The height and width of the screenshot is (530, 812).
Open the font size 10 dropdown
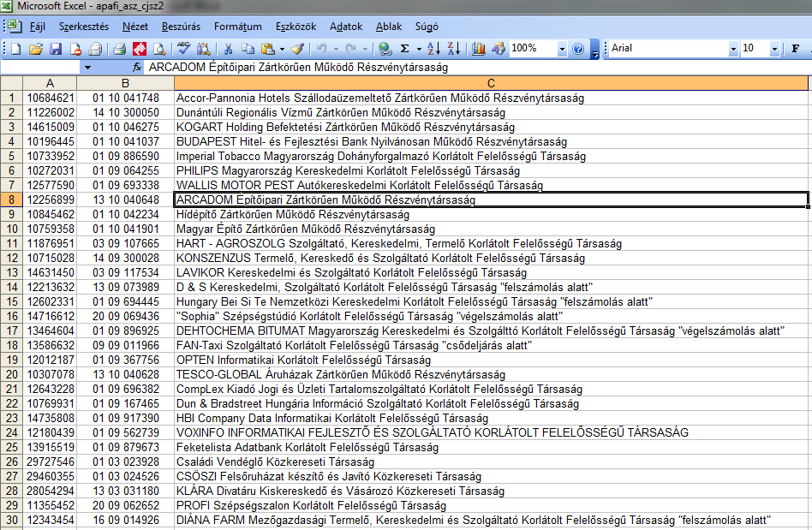(x=774, y=49)
